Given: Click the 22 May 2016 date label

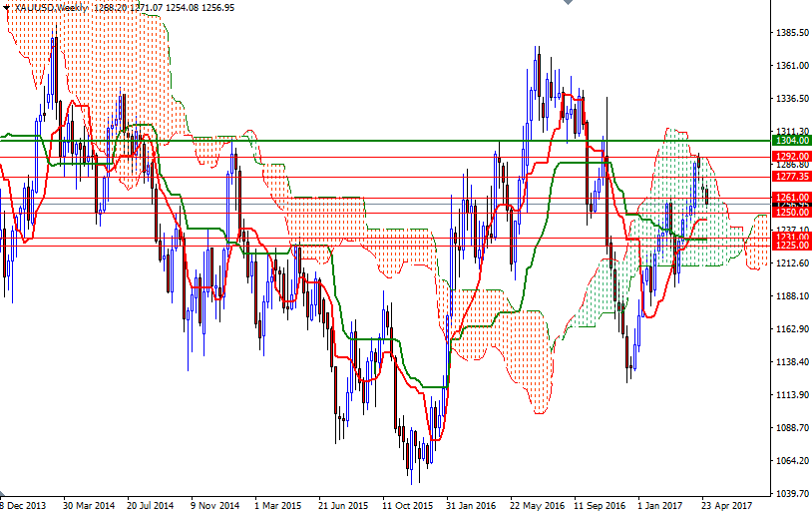Looking at the screenshot, I should 536,505.
